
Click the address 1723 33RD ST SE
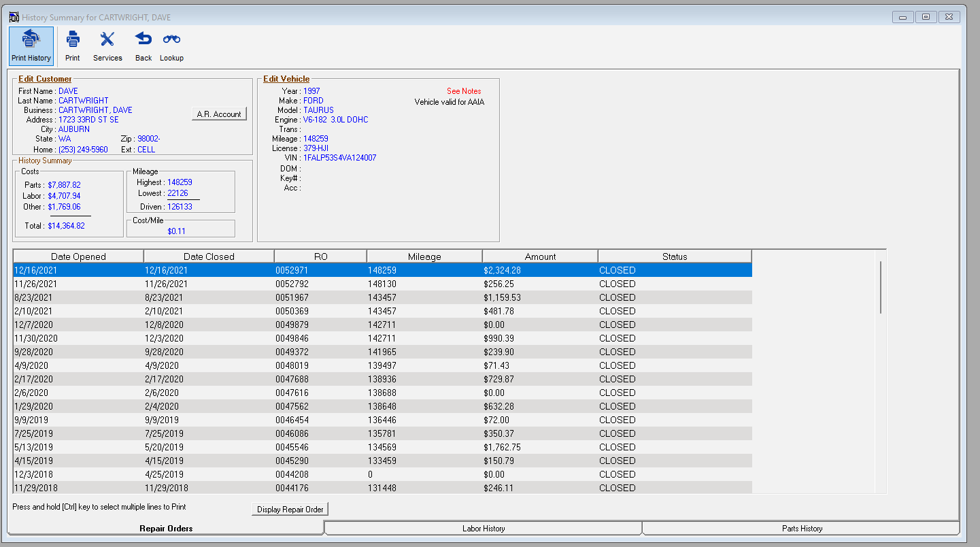pyautogui.click(x=88, y=120)
